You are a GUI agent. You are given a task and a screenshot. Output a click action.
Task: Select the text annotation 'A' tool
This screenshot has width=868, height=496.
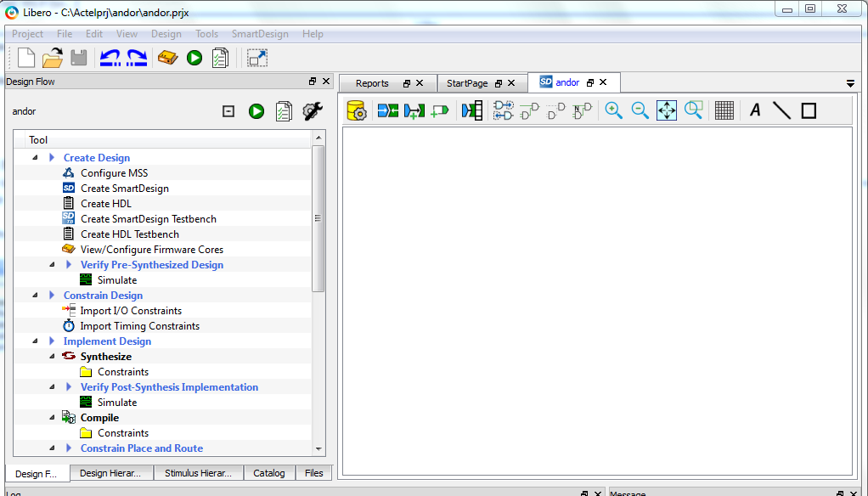coord(755,110)
